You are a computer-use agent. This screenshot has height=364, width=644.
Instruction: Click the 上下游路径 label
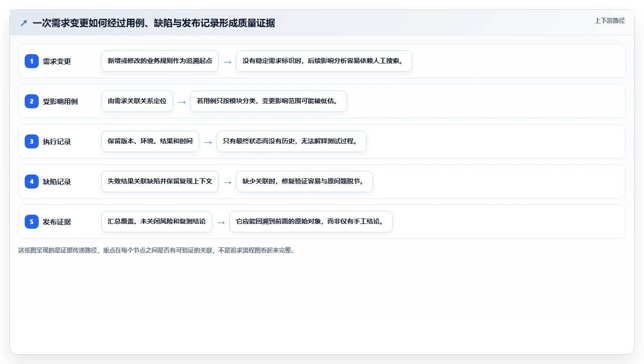(609, 21)
